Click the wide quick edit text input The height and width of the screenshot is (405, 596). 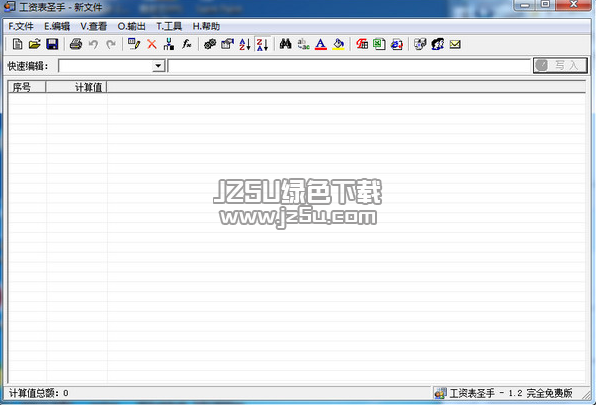coord(349,66)
